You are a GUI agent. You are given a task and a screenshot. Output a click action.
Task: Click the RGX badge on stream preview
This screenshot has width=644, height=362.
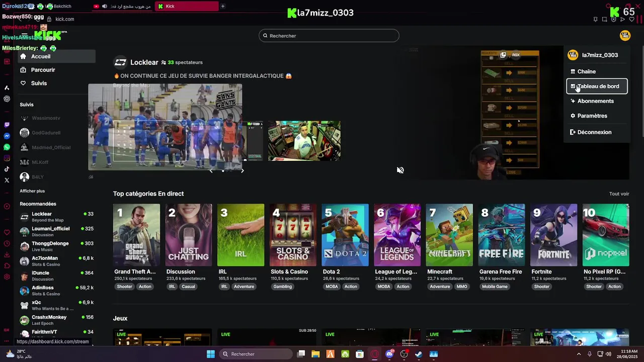(x=516, y=55)
